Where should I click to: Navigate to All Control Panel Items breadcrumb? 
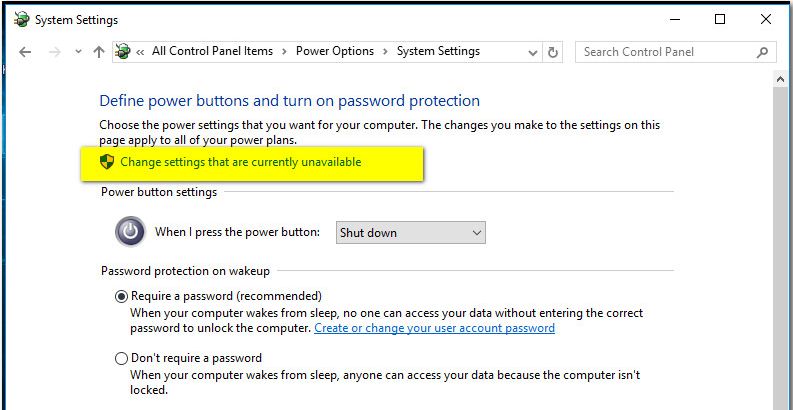pos(212,51)
